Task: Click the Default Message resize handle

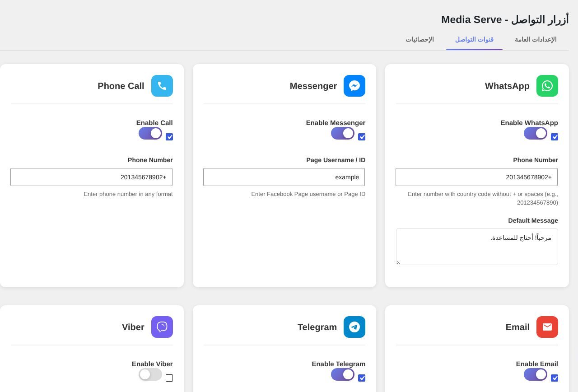Action: (x=399, y=262)
